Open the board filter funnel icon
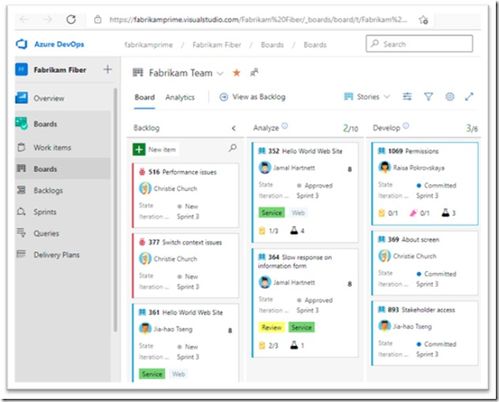This screenshot has height=402, width=499. tap(428, 97)
